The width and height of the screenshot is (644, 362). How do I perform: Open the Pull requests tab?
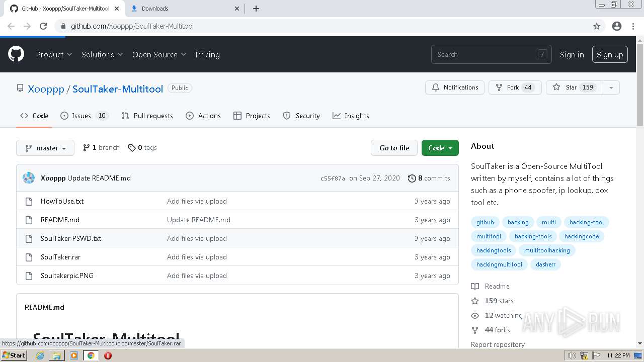point(147,116)
